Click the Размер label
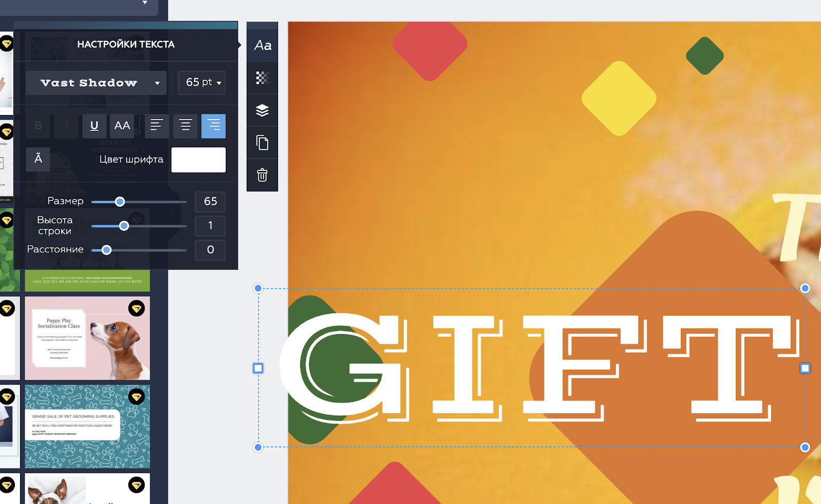The image size is (821, 504). [x=65, y=201]
